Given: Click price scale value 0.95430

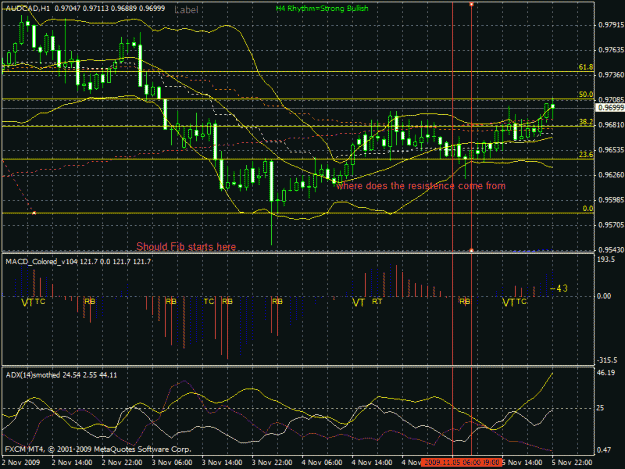Looking at the screenshot, I should pos(611,250).
